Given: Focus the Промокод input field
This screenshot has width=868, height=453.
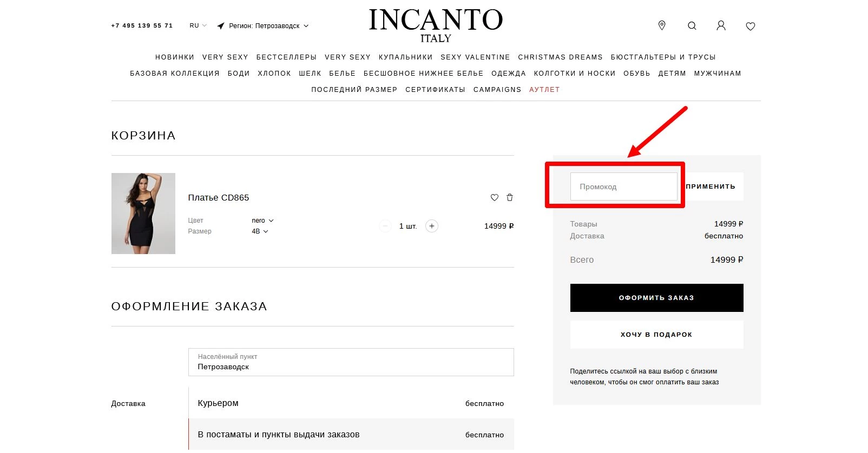Looking at the screenshot, I should (x=623, y=187).
